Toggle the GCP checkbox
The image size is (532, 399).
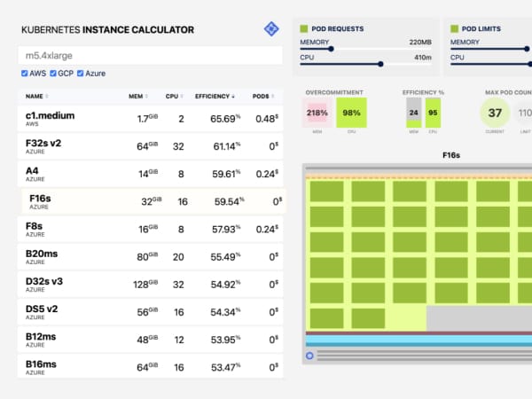[x=53, y=74]
